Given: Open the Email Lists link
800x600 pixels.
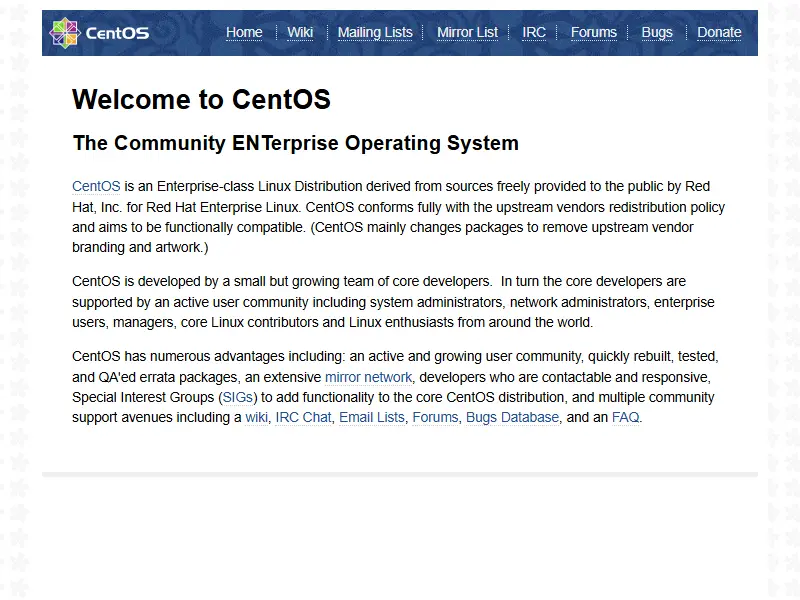Looking at the screenshot, I should pyautogui.click(x=371, y=417).
